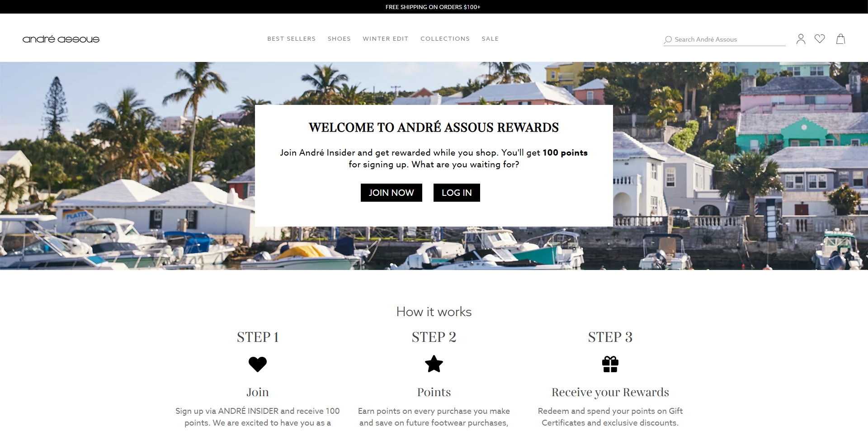
Task: Open the Shoes menu
Action: click(339, 39)
